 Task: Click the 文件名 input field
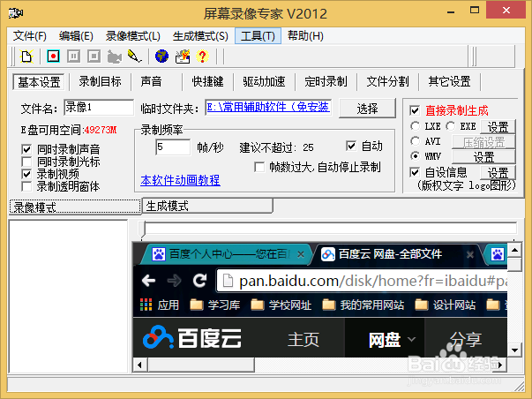pyautogui.click(x=99, y=108)
